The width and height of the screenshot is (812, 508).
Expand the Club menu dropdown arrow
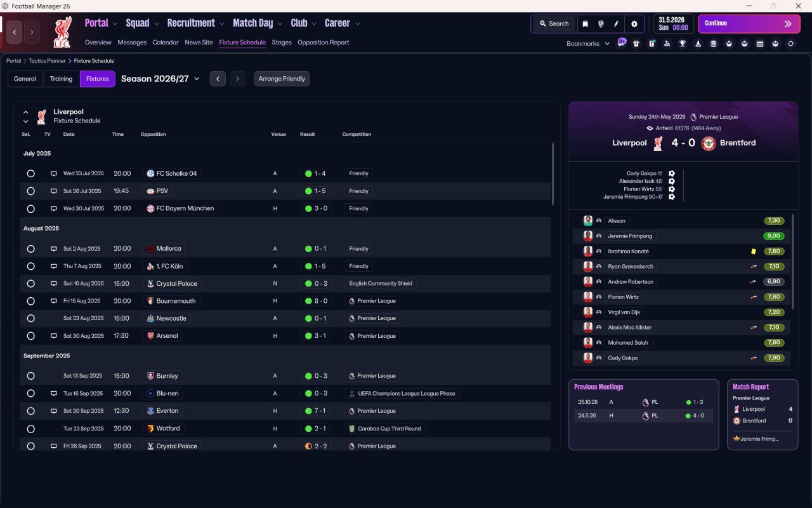314,24
